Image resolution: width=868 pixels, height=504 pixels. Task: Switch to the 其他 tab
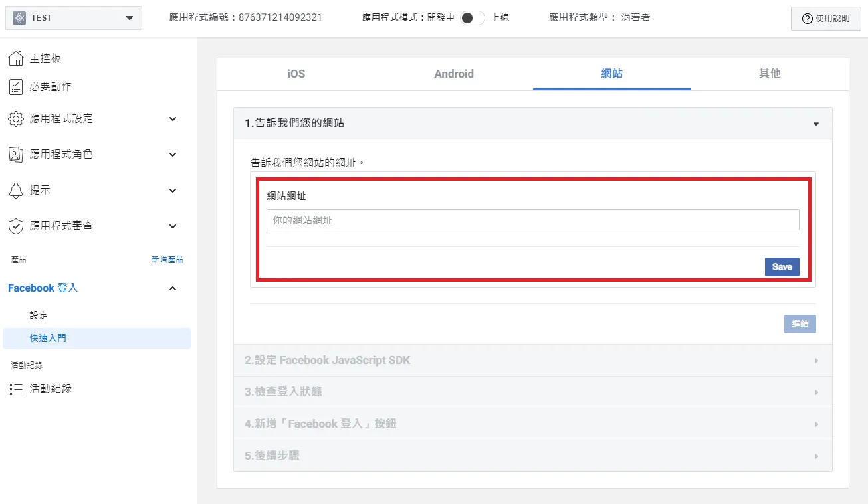(x=770, y=74)
